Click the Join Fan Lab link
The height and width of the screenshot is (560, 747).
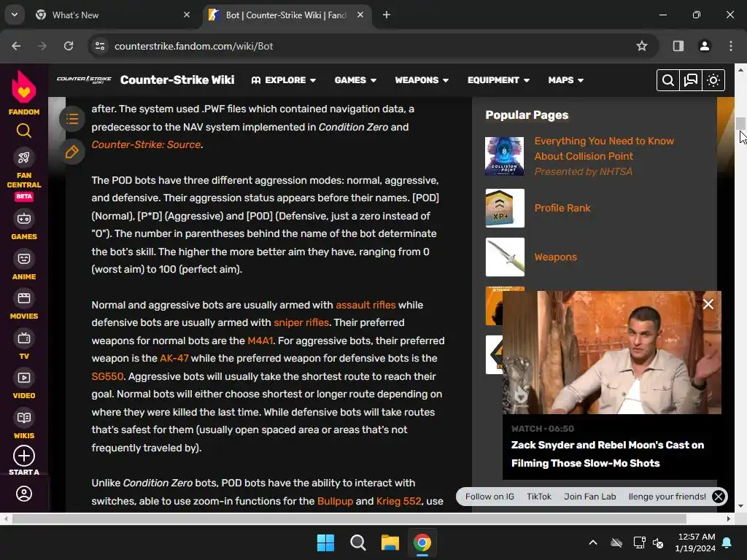click(x=589, y=496)
